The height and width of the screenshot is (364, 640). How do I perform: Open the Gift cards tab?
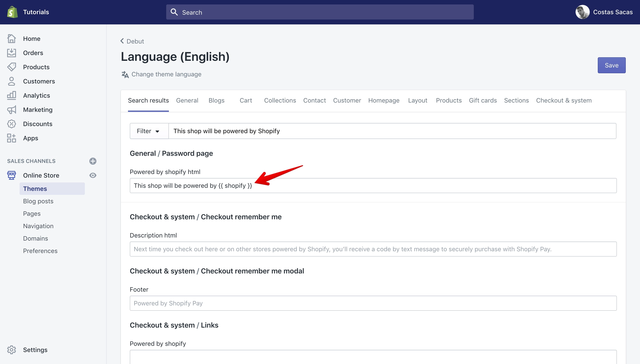point(483,101)
